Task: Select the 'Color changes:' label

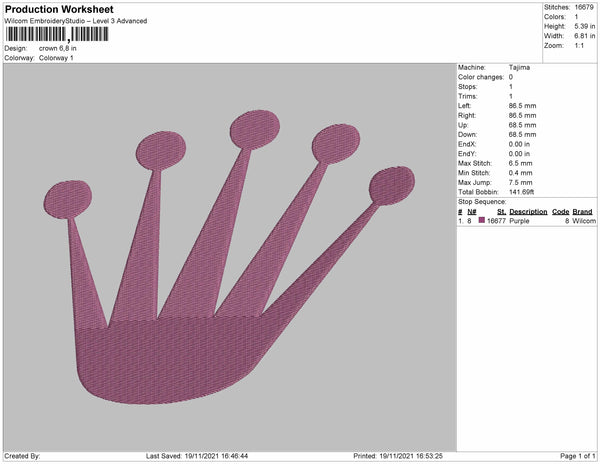Action: point(481,77)
